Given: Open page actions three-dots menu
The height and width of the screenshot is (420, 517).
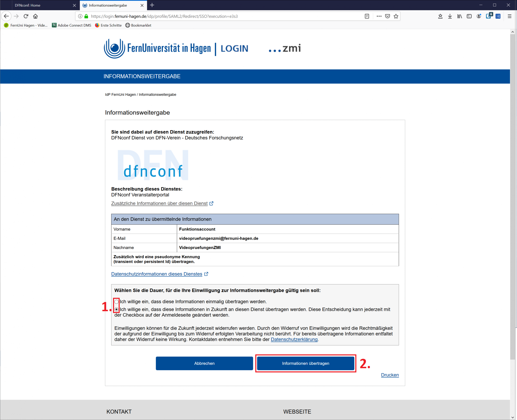Looking at the screenshot, I should 379,16.
